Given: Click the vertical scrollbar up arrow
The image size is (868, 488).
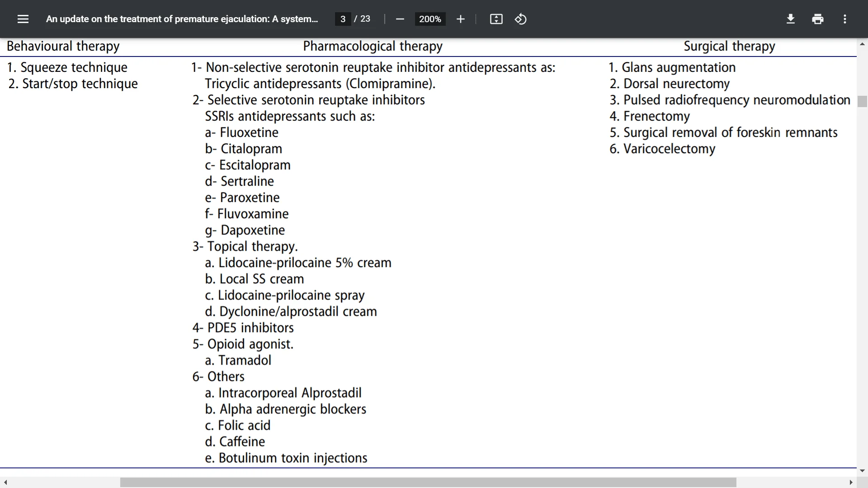Looking at the screenshot, I should click(x=862, y=44).
